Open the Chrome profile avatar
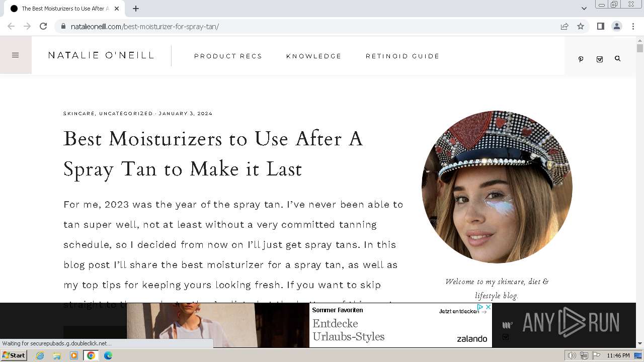Screen dimensions: 644x362 (x=616, y=26)
